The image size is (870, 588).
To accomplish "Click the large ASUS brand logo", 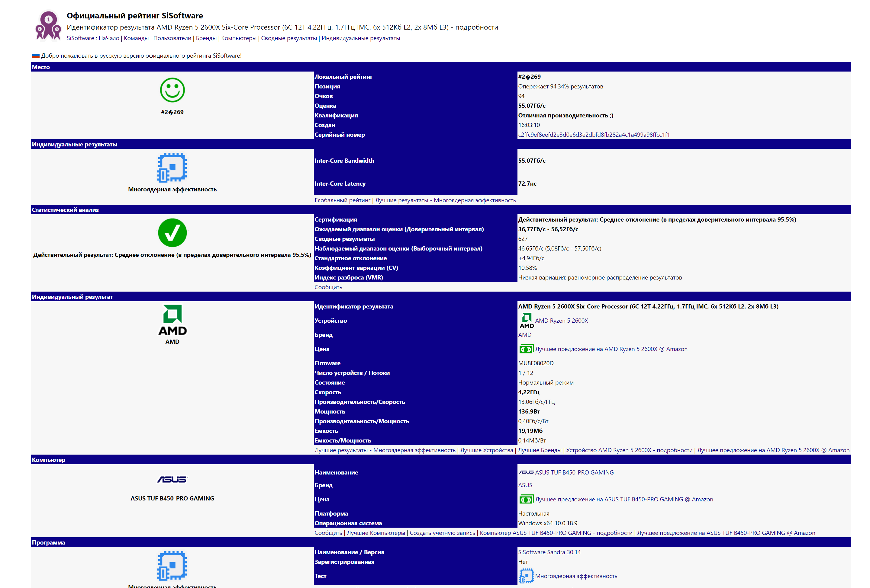I will tap(172, 479).
